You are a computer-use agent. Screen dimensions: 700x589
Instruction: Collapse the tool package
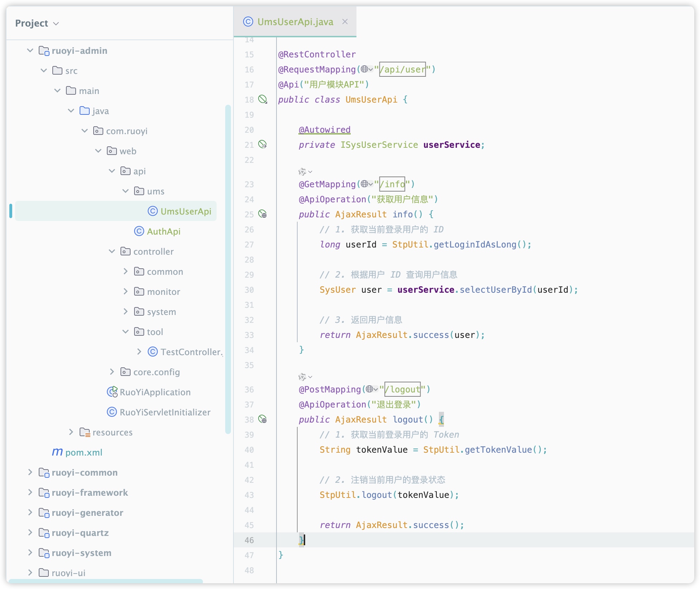point(126,332)
